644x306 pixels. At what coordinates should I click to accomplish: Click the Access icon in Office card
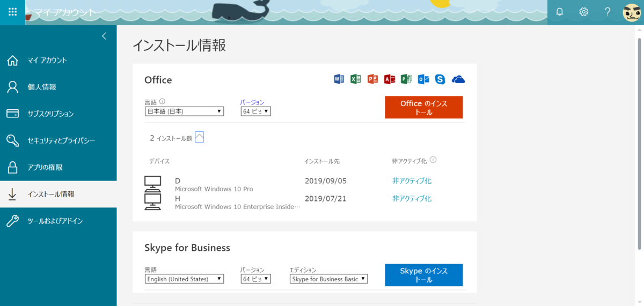pos(389,79)
